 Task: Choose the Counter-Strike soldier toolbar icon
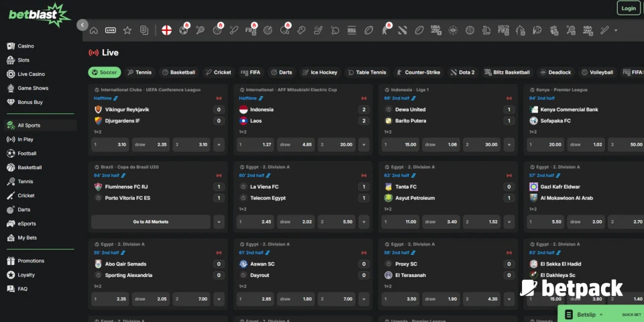pyautogui.click(x=385, y=30)
